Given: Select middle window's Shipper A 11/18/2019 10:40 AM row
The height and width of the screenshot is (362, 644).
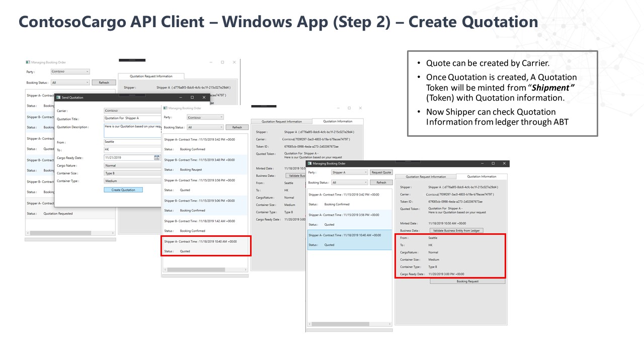Looking at the screenshot, I should click(x=205, y=246).
